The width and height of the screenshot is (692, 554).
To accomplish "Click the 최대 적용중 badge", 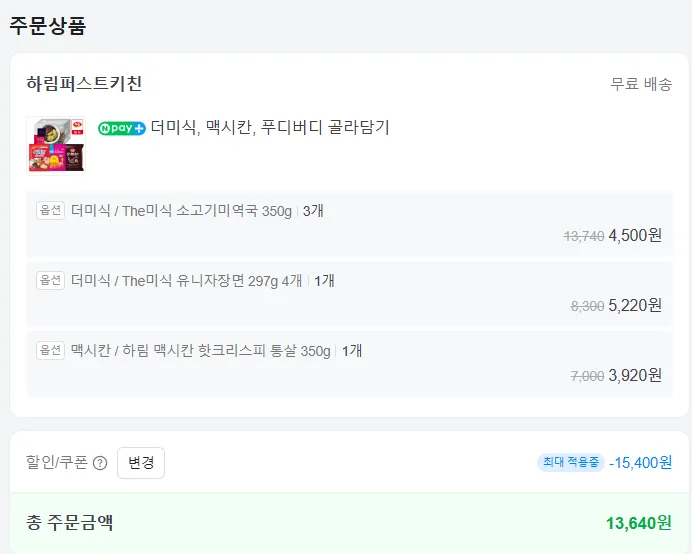I will pos(571,462).
